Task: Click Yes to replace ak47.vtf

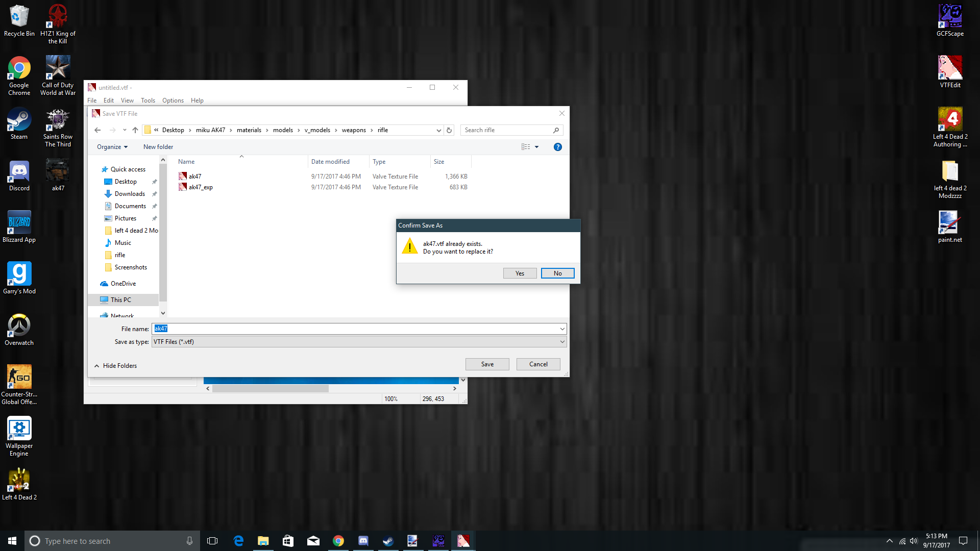Action: (x=520, y=273)
